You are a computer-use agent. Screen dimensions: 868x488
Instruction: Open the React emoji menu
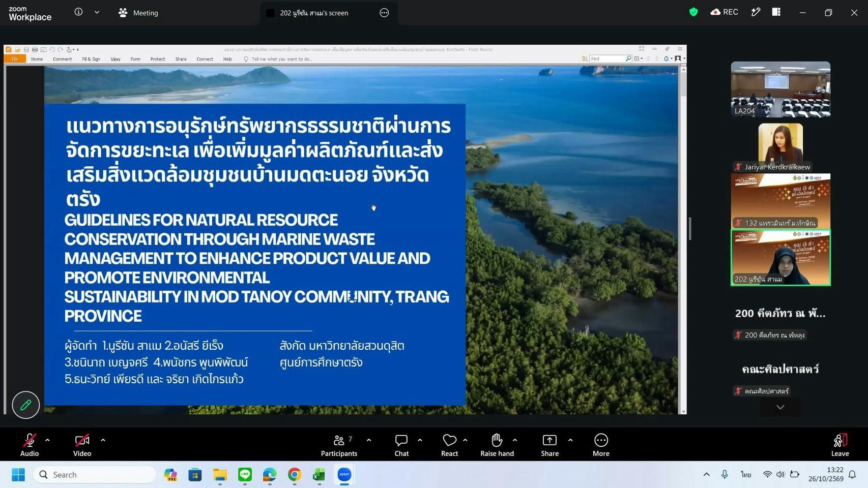(x=449, y=444)
